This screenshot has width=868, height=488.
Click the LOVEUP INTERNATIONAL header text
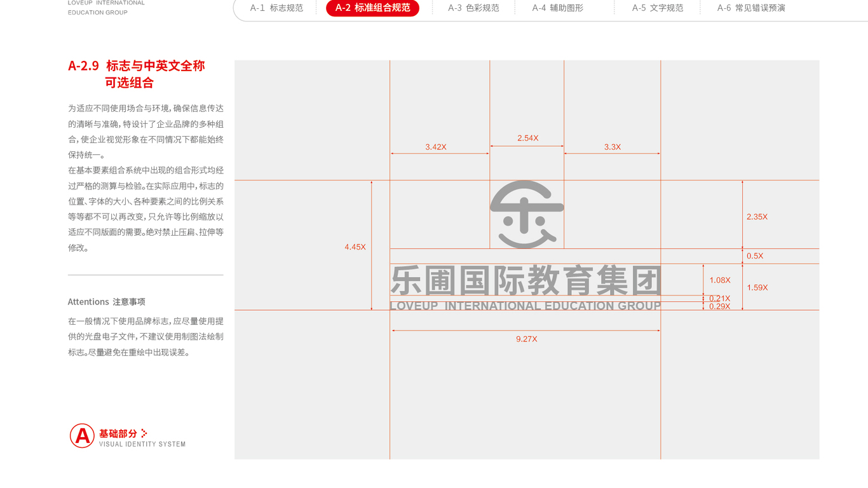[x=106, y=3]
